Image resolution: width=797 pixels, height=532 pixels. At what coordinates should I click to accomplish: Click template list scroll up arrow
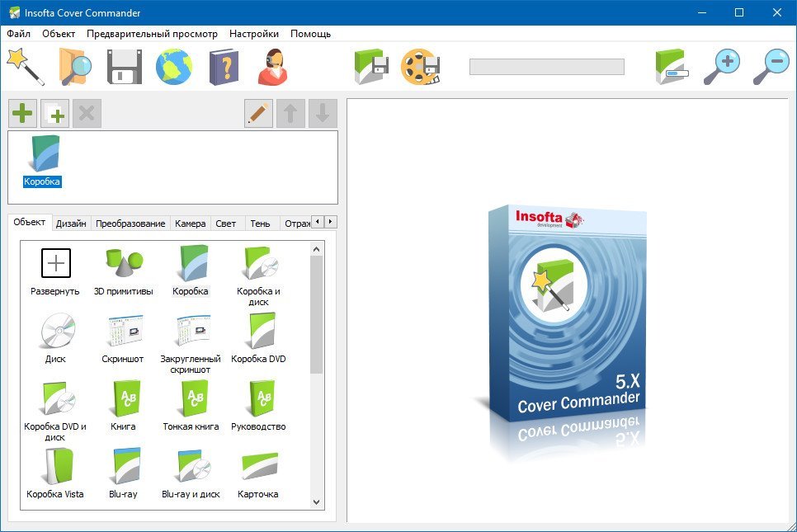(316, 249)
